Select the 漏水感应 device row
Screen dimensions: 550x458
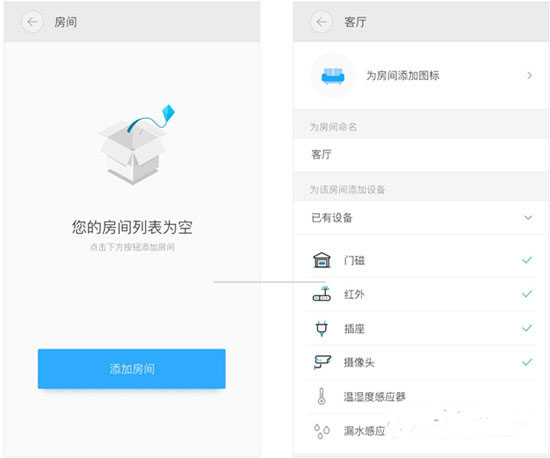click(x=422, y=431)
